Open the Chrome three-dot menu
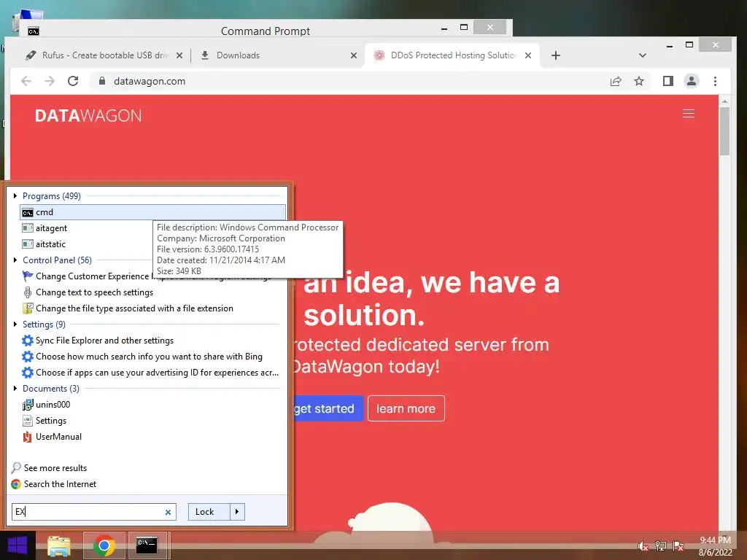Viewport: 747px width, 560px height. 715,82
